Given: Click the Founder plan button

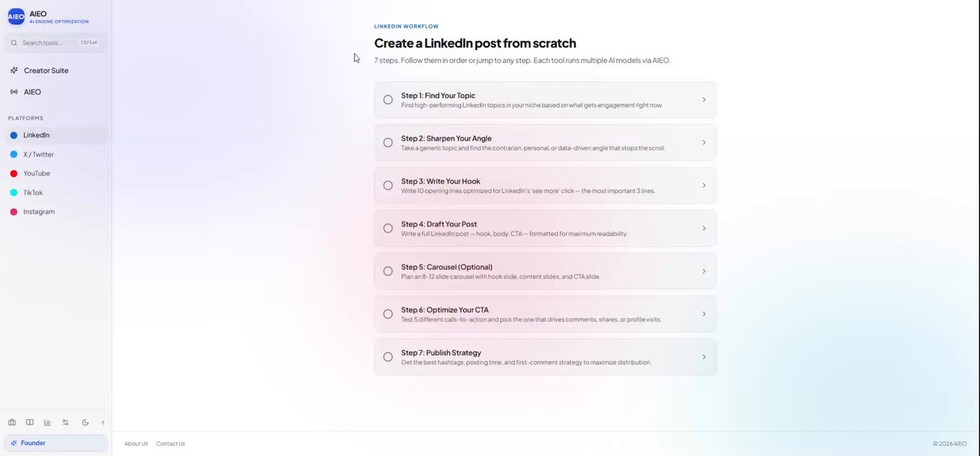Looking at the screenshot, I should pos(56,443).
